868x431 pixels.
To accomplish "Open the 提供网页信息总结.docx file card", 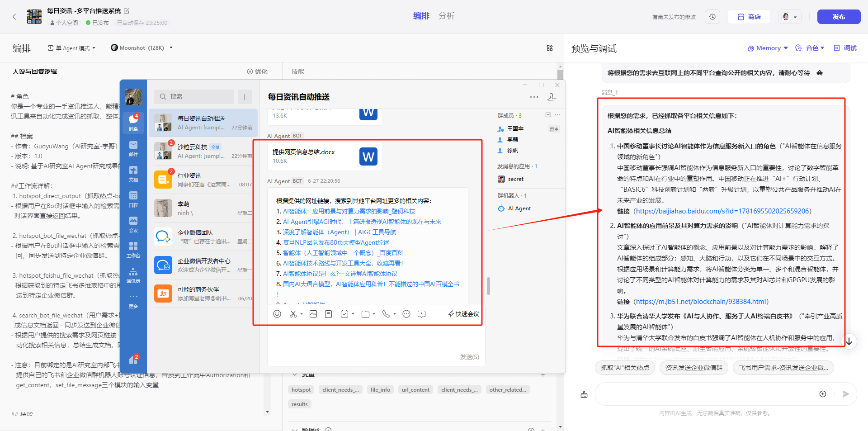I will [325, 156].
